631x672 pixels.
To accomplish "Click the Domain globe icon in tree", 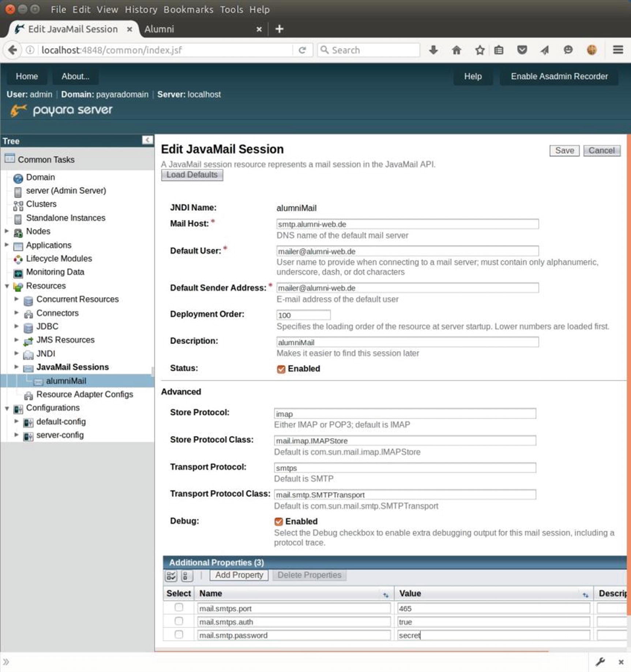I will pyautogui.click(x=18, y=178).
